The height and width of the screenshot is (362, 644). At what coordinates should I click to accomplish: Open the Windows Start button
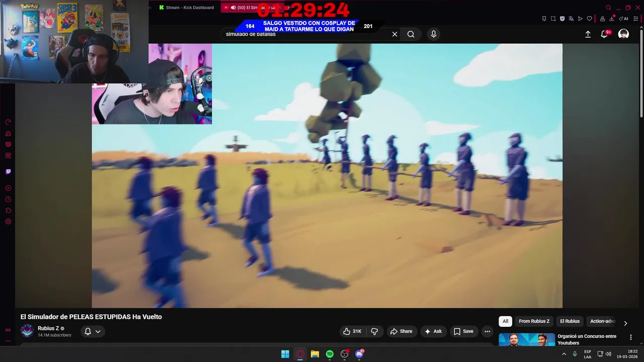click(285, 354)
